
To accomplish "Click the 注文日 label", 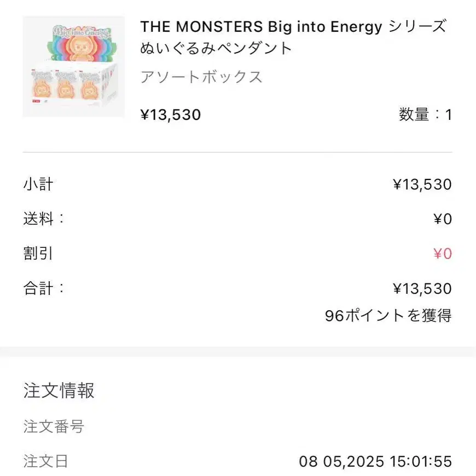I will 46,461.
